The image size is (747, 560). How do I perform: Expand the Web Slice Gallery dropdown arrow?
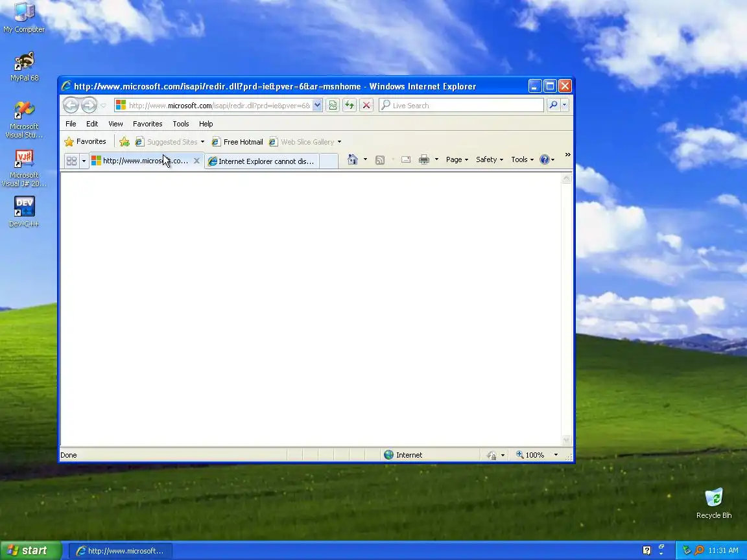pos(339,142)
